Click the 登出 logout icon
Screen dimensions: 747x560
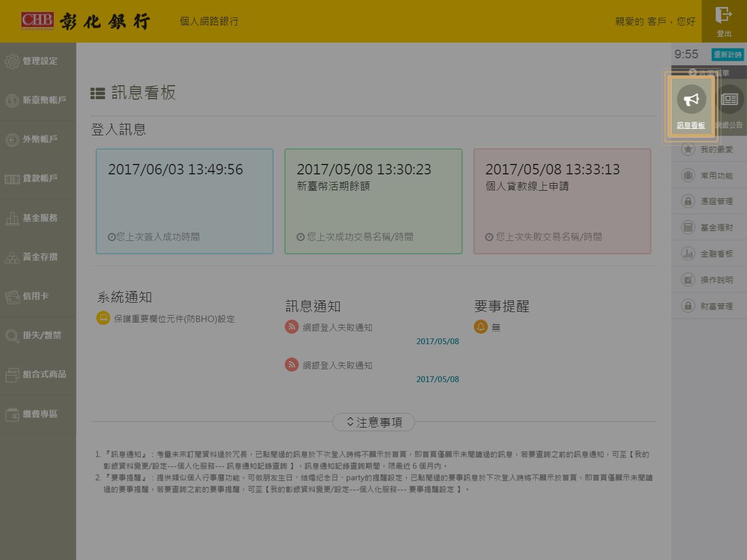click(724, 16)
